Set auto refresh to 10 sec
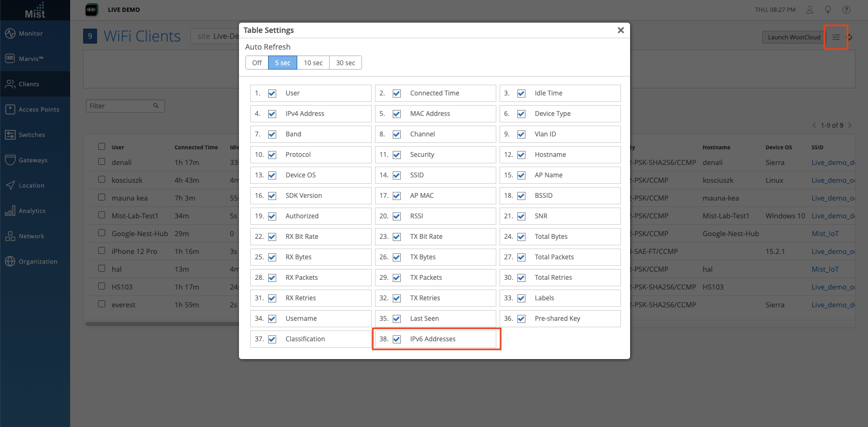The image size is (868, 427). 313,63
